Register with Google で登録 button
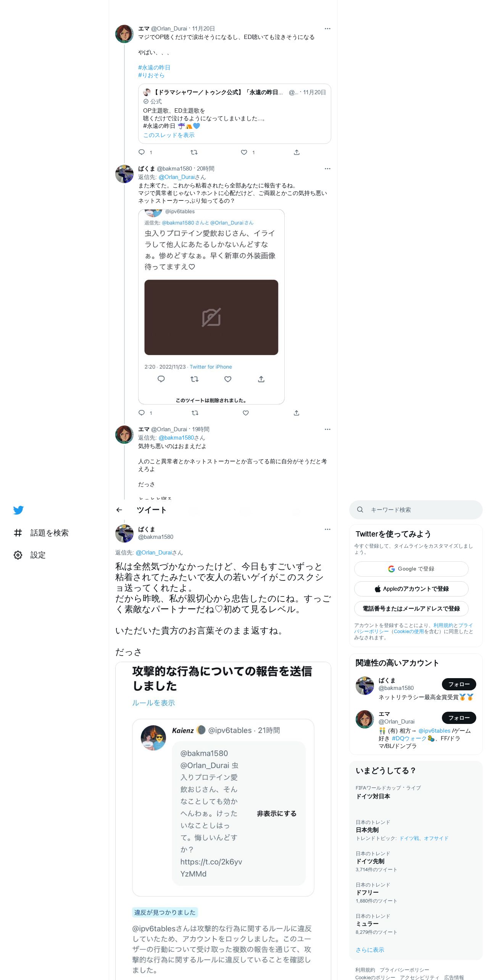 411,569
